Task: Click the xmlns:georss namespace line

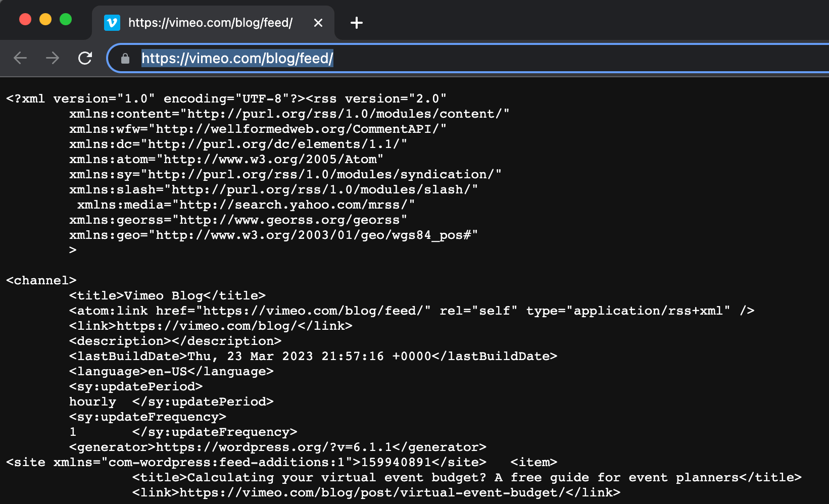Action: tap(238, 220)
